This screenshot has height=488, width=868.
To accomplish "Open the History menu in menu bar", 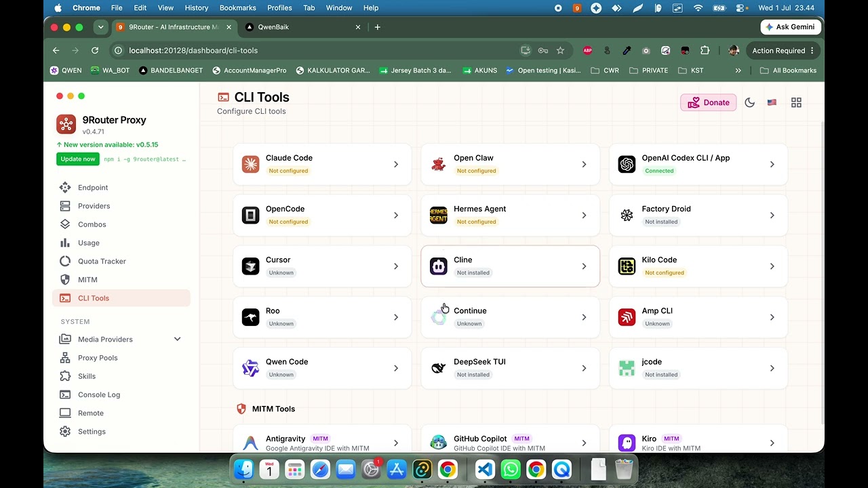I will [x=197, y=7].
